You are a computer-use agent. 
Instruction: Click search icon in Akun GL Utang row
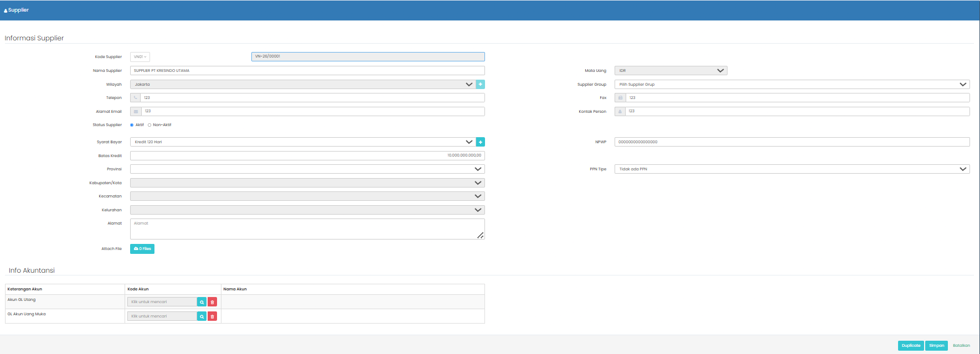click(x=202, y=302)
